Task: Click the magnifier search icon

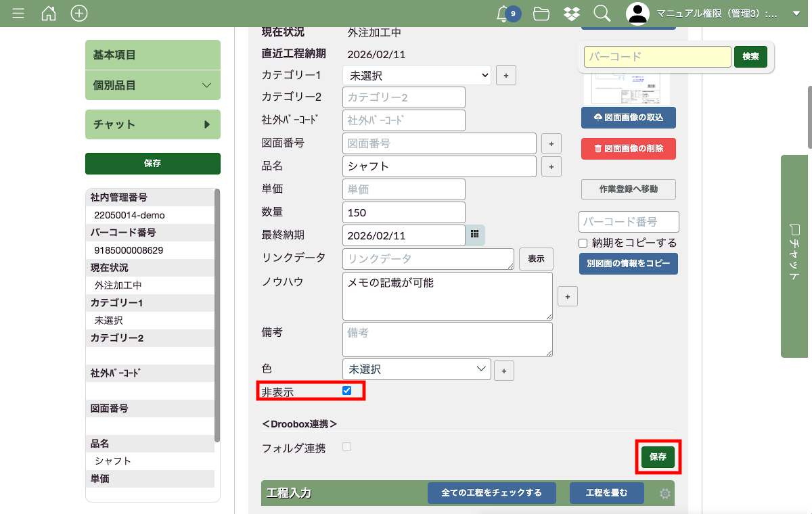Action: 602,14
